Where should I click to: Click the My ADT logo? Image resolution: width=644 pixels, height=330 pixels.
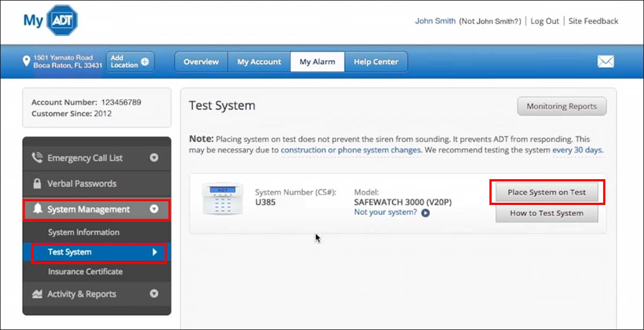51,21
